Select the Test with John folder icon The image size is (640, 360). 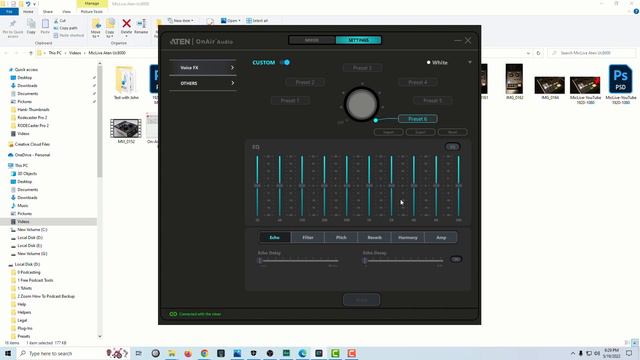(x=126, y=80)
